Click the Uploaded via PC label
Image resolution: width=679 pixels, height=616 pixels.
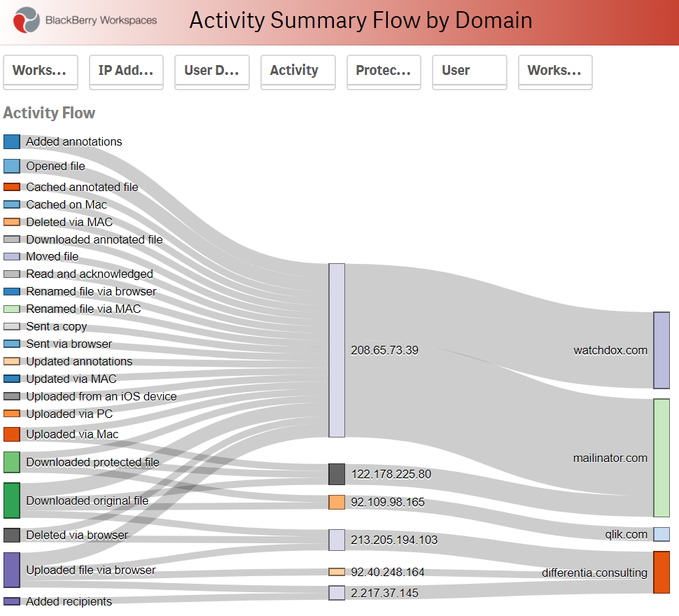pos(69,414)
